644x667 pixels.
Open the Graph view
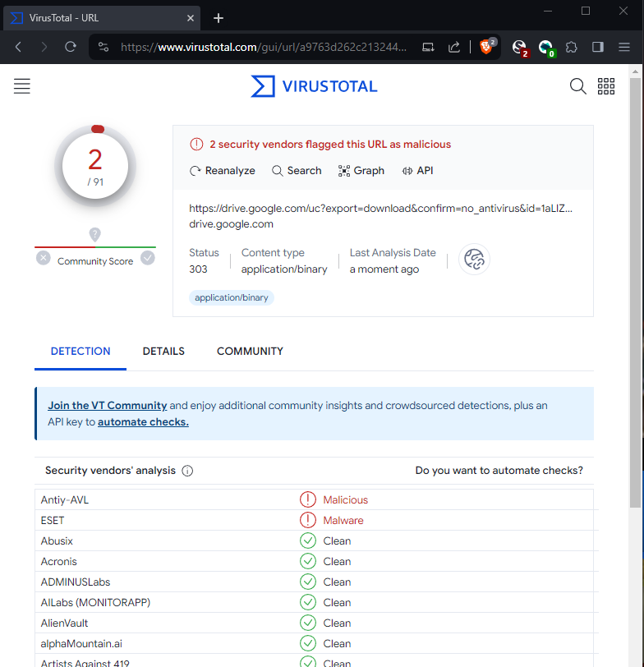(361, 171)
